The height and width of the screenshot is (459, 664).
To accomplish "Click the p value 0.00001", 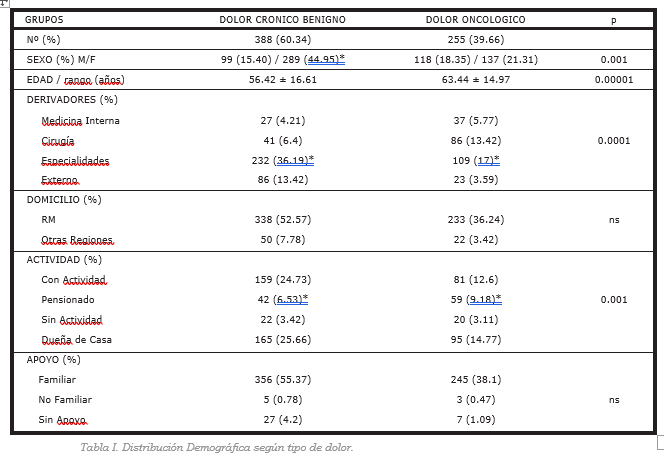I will point(614,80).
